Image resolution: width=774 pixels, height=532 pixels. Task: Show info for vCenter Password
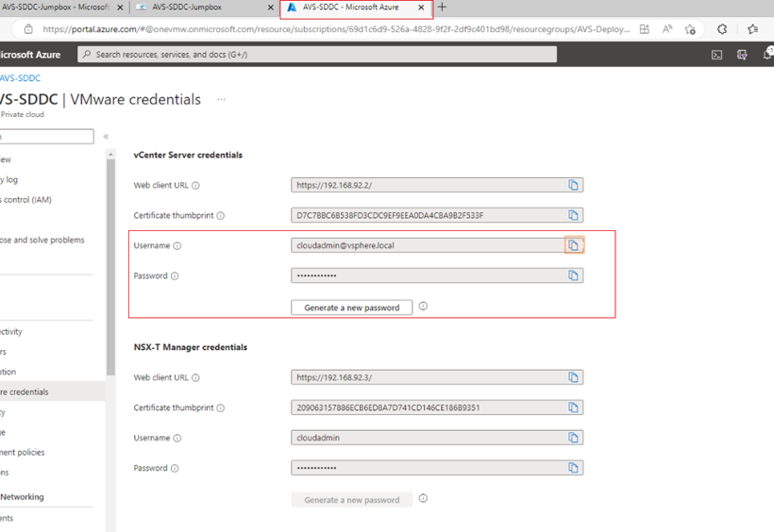point(175,275)
